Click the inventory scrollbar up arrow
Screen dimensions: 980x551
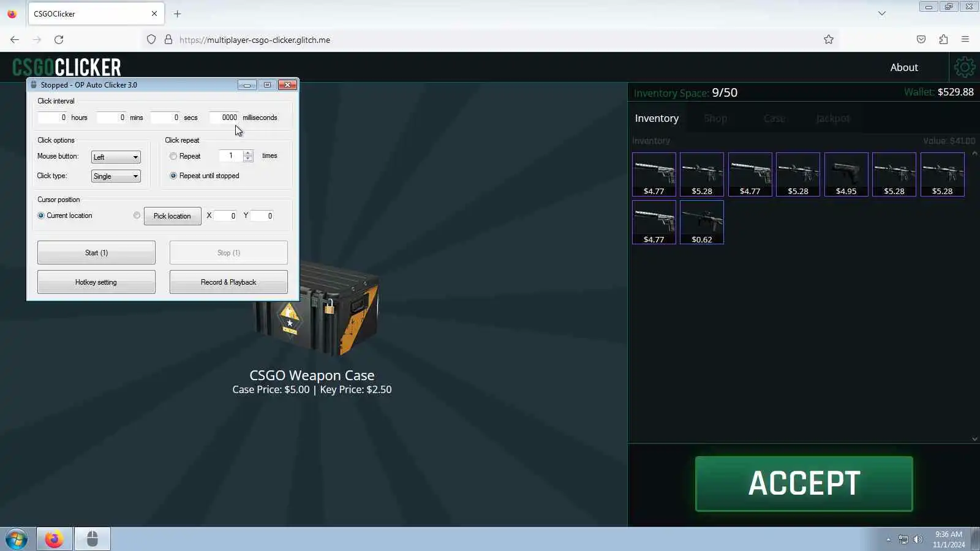[x=974, y=153]
